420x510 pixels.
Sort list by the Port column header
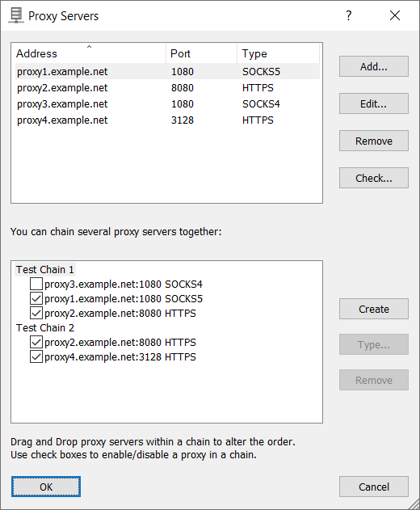pos(202,53)
